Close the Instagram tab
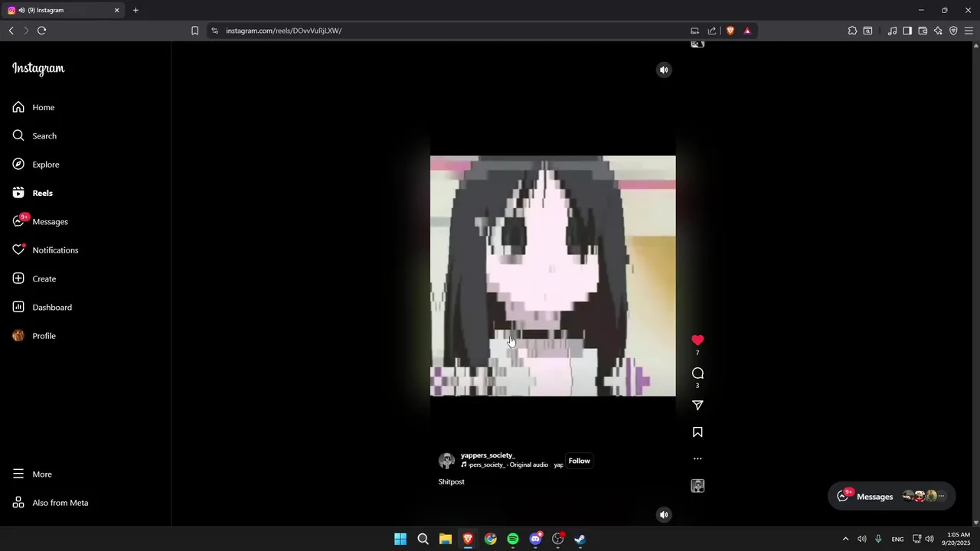Viewport: 980px width, 551px height. click(x=117, y=10)
